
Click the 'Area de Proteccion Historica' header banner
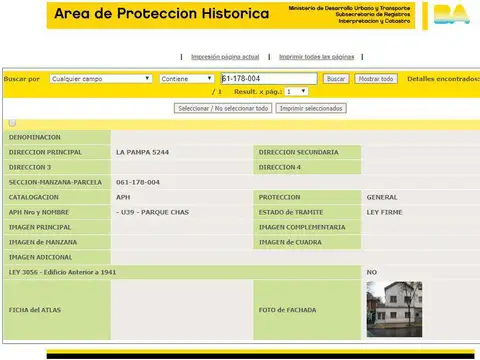231,16
